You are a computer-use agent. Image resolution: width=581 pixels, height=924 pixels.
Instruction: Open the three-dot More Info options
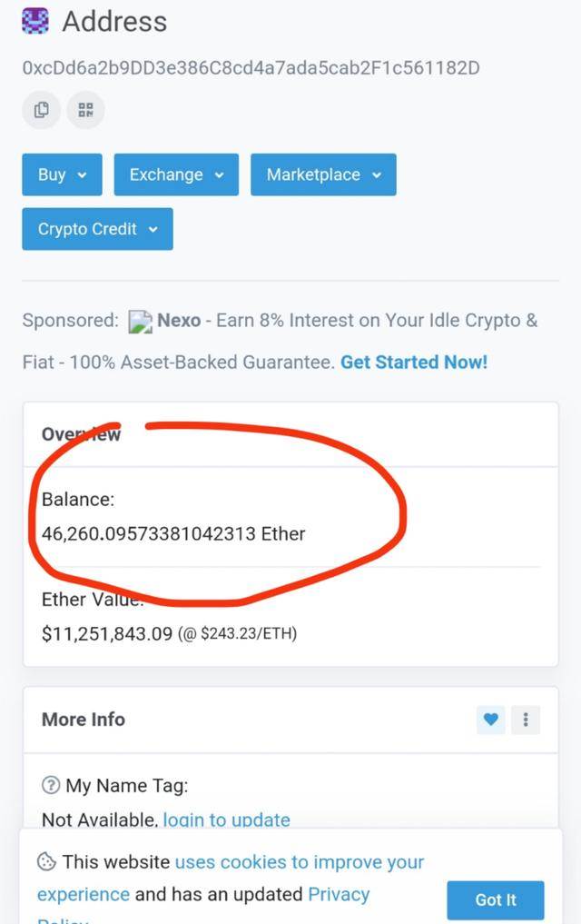click(x=526, y=720)
